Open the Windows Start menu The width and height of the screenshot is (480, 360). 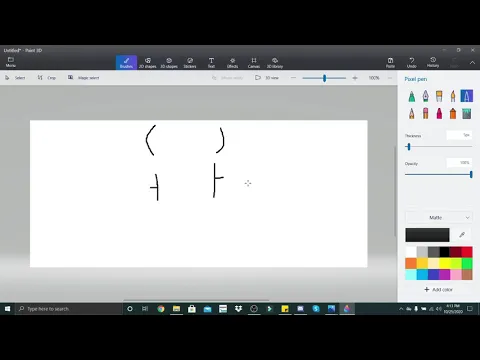click(x=7, y=309)
